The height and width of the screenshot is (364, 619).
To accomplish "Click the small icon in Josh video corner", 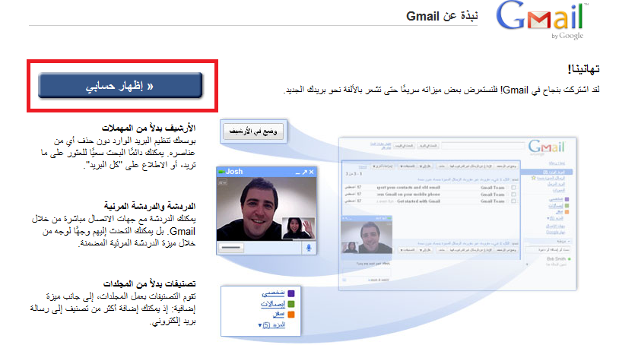I will 222,182.
